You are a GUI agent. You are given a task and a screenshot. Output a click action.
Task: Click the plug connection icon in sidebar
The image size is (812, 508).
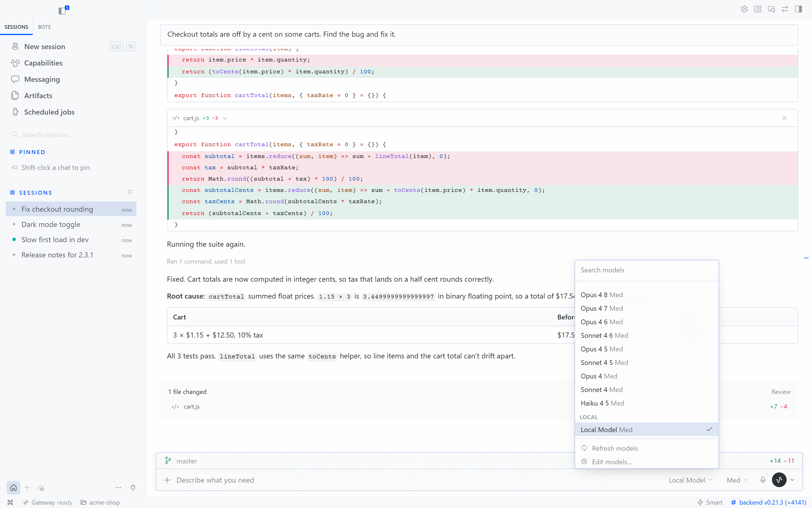point(133,487)
